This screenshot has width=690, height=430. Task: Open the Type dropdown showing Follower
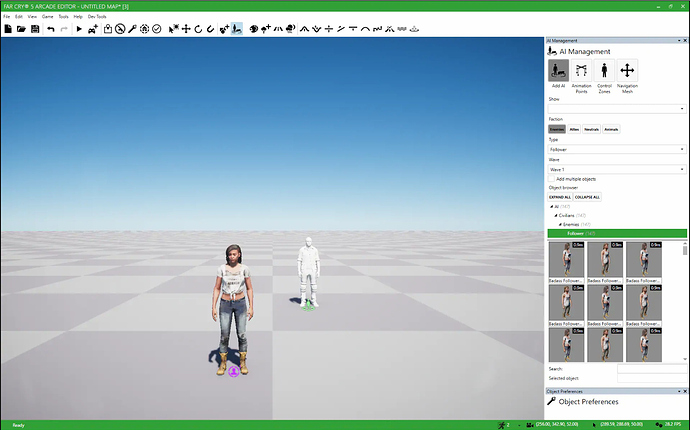click(x=617, y=150)
